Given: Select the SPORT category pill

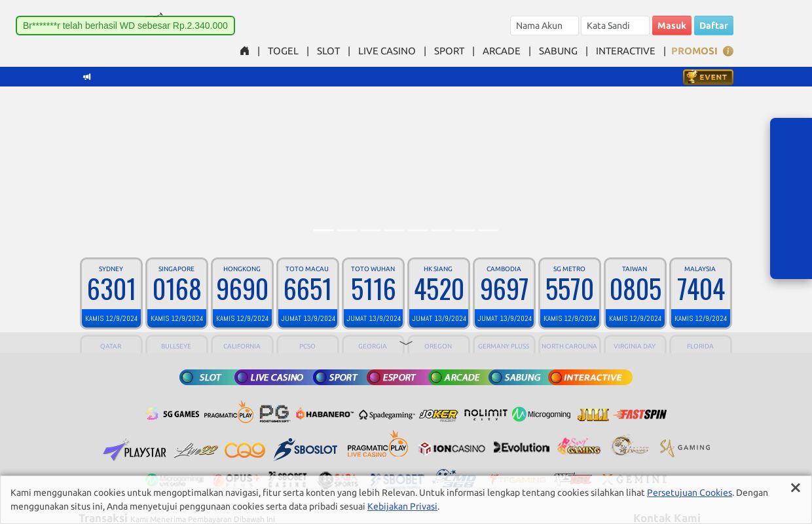Looking at the screenshot, I should pyautogui.click(x=340, y=377).
